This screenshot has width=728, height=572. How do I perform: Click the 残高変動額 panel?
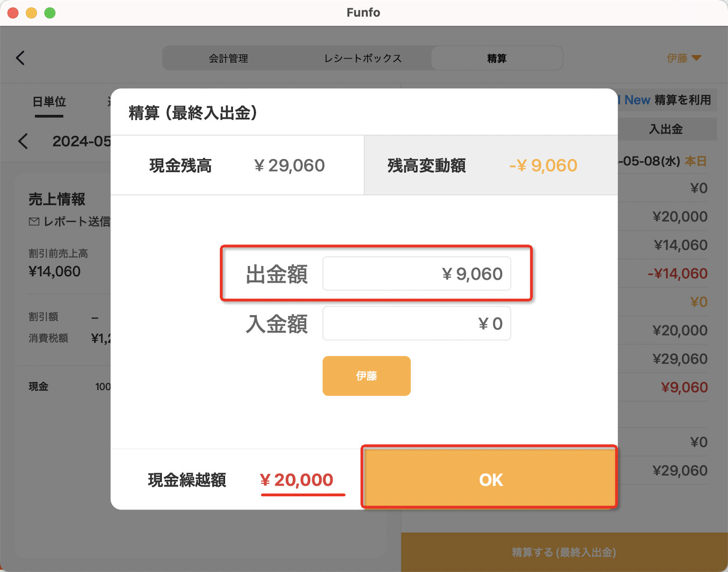(x=491, y=165)
